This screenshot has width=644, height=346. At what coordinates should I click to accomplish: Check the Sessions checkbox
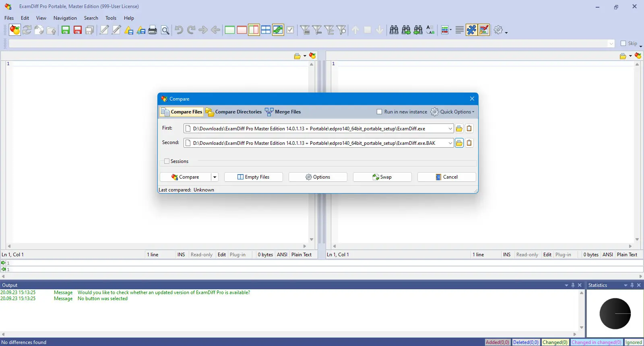[x=167, y=161]
